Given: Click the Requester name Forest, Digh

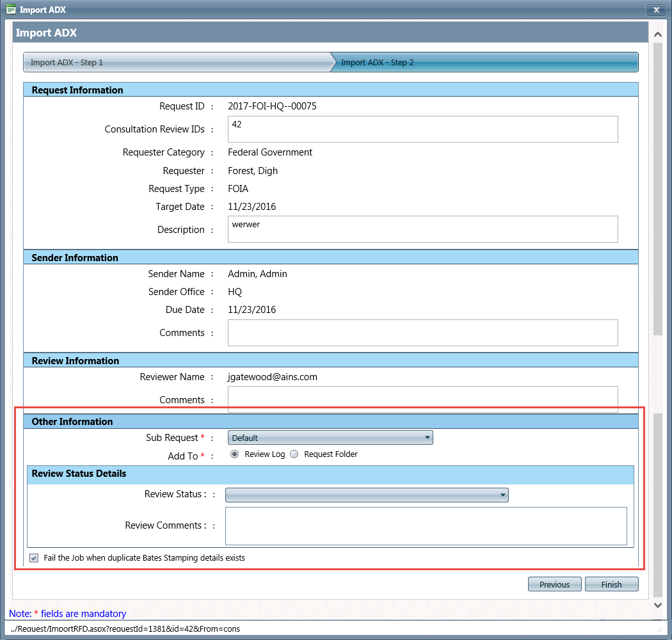Looking at the screenshot, I should tap(253, 171).
